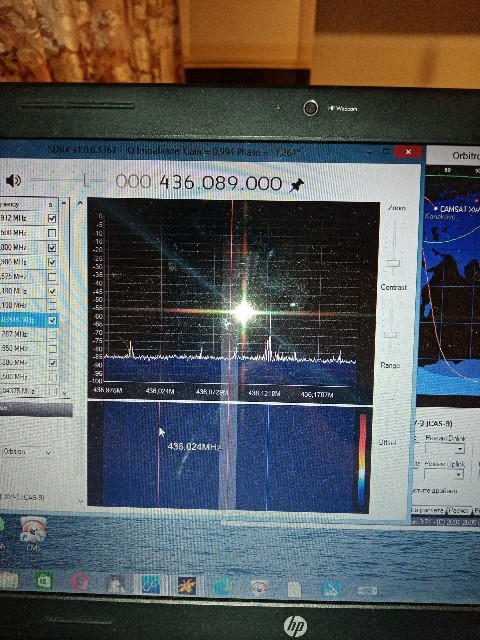The image size is (480, 640).
Task: Uncheck the highlighted .08945 MHz row checkbox
Action: pos(52,320)
